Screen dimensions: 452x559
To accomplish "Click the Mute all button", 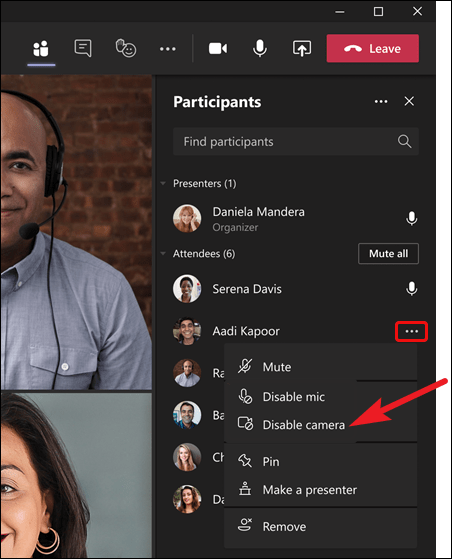I will click(388, 253).
